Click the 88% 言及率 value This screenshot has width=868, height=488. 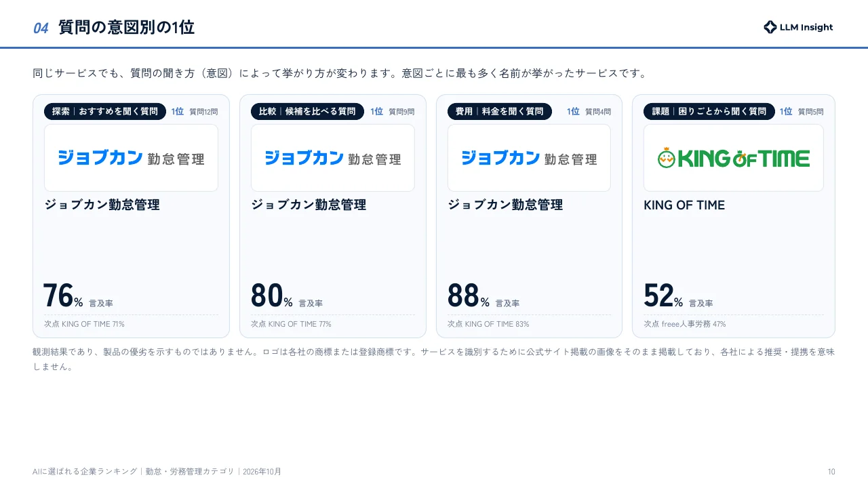click(x=484, y=296)
